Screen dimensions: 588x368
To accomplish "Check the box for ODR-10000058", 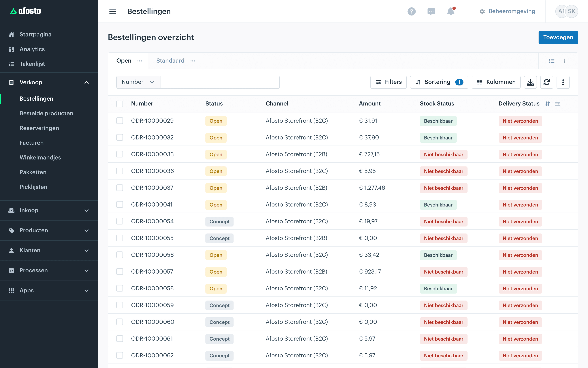I will [120, 288].
